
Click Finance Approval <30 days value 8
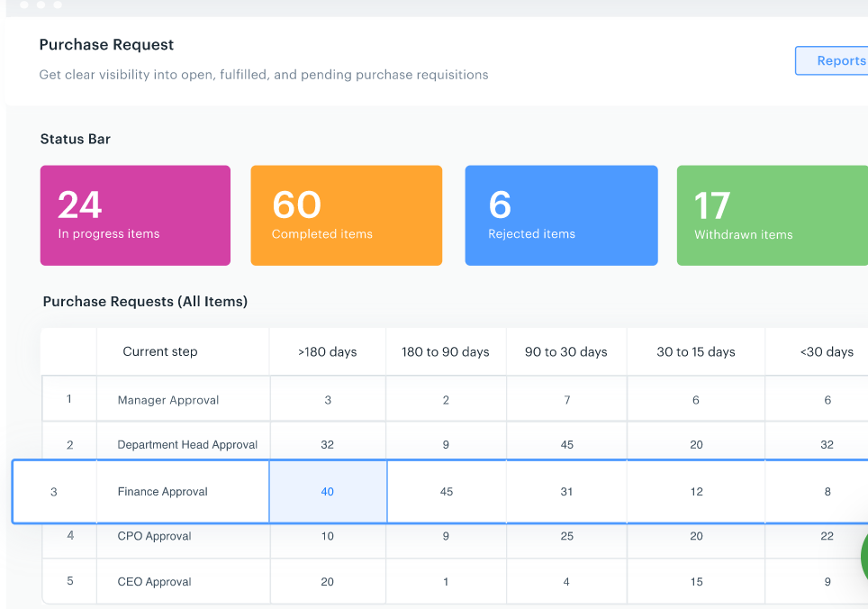827,492
